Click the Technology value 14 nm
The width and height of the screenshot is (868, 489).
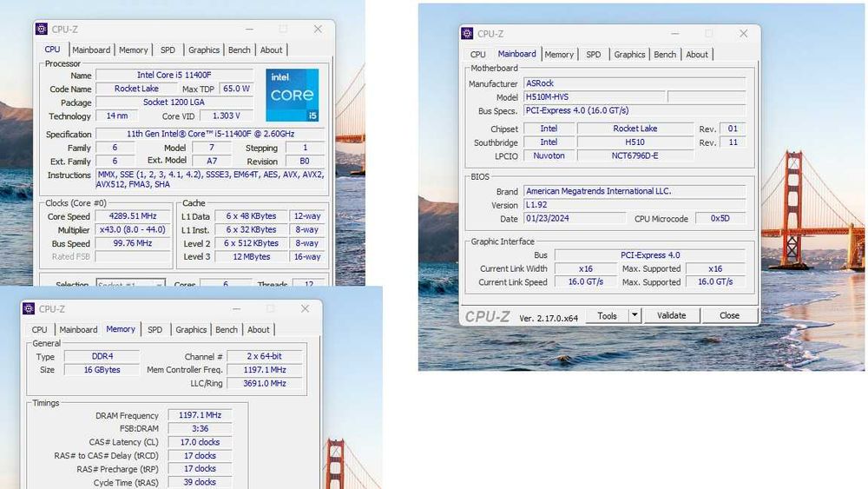[x=117, y=116]
